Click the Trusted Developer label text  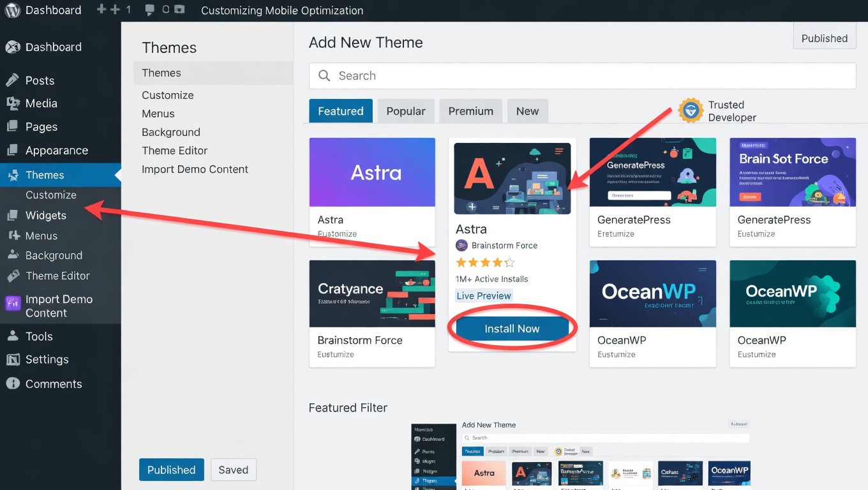[732, 111]
